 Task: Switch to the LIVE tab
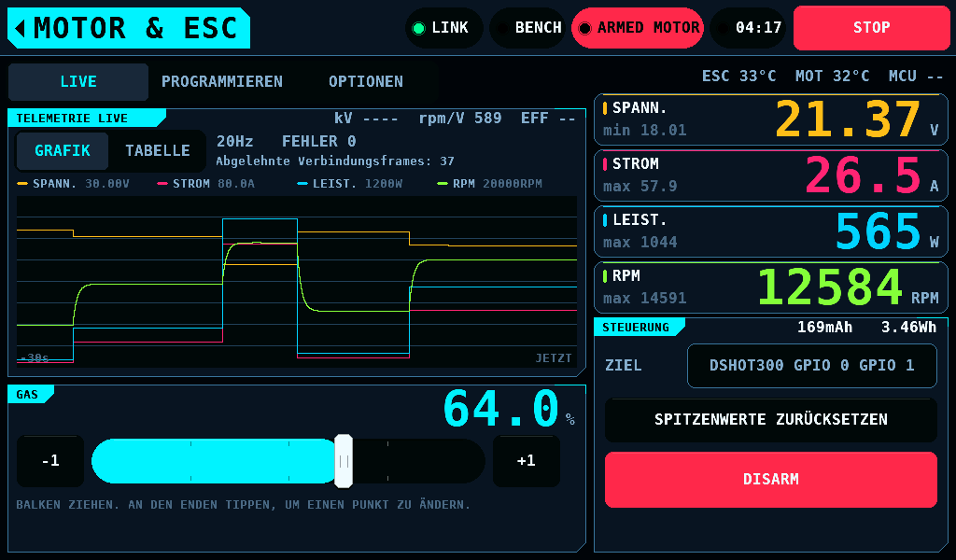(78, 81)
